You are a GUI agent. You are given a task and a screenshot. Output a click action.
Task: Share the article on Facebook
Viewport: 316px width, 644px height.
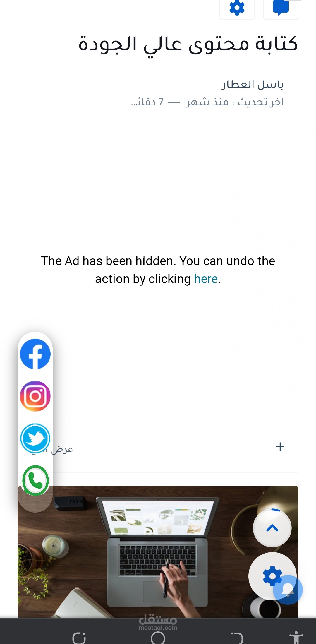35,354
